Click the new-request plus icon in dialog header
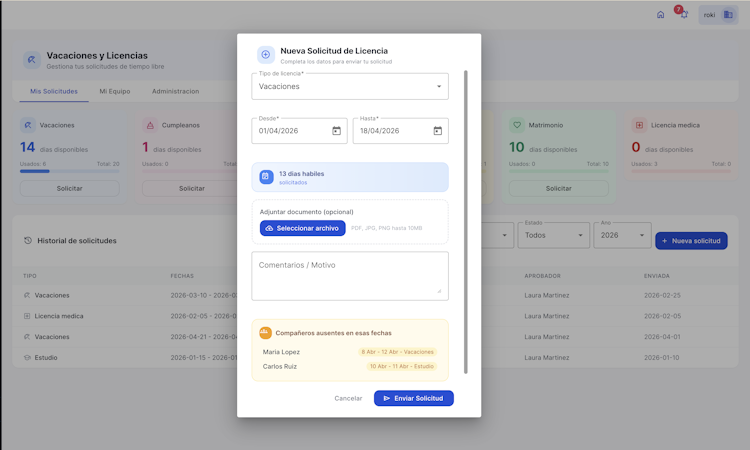 pos(266,55)
